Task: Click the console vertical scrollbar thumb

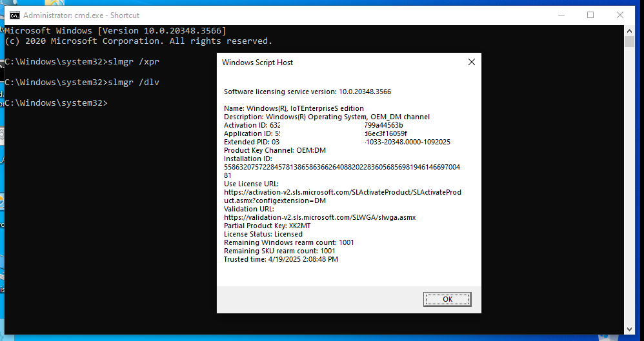Action: click(629, 41)
